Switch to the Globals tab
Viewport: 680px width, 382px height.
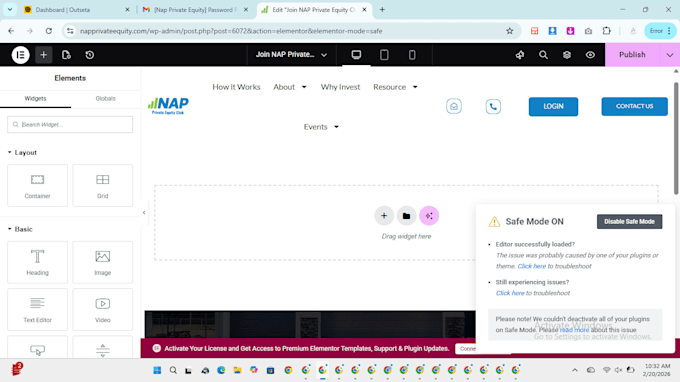(105, 98)
